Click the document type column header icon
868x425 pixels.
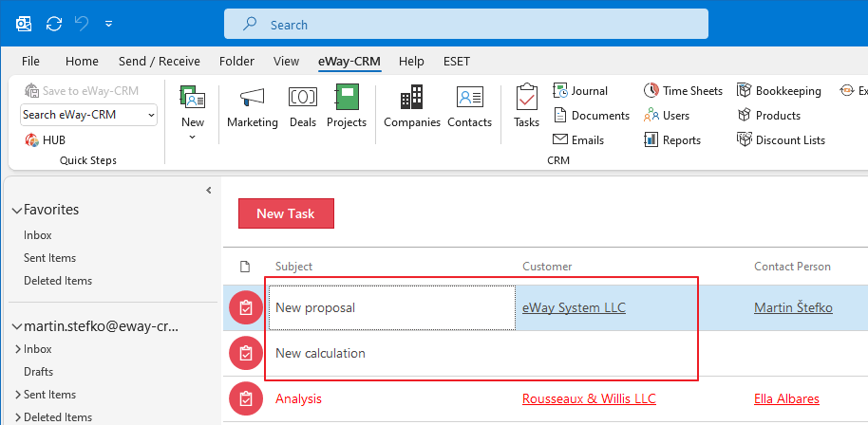(245, 267)
